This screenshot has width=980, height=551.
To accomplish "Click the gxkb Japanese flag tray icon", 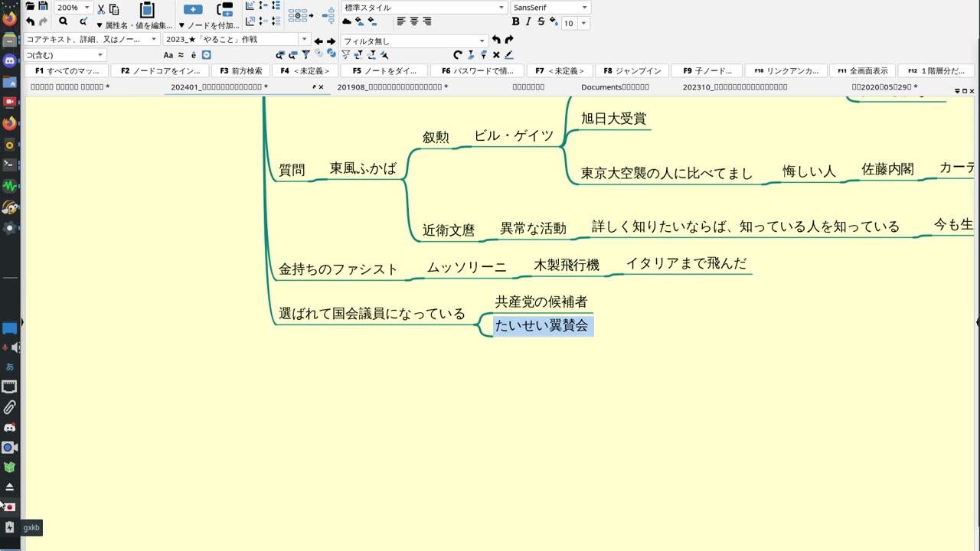I will click(x=10, y=507).
